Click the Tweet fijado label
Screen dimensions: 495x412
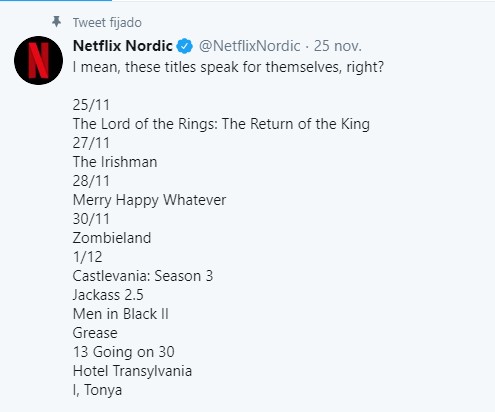pyautogui.click(x=107, y=23)
